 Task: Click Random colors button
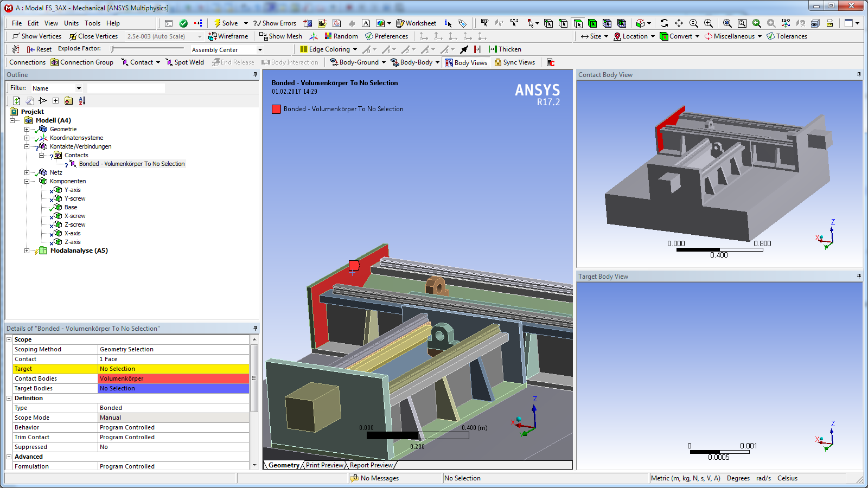click(x=341, y=36)
